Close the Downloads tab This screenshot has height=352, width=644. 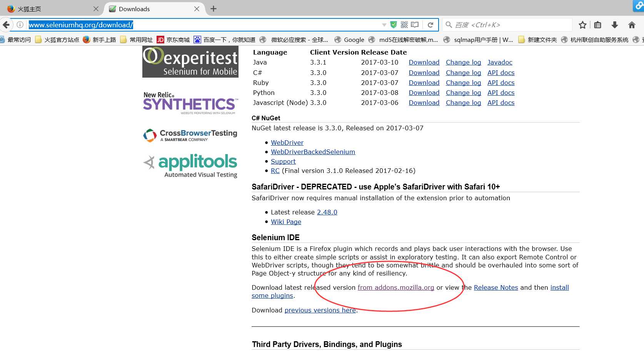pyautogui.click(x=197, y=9)
